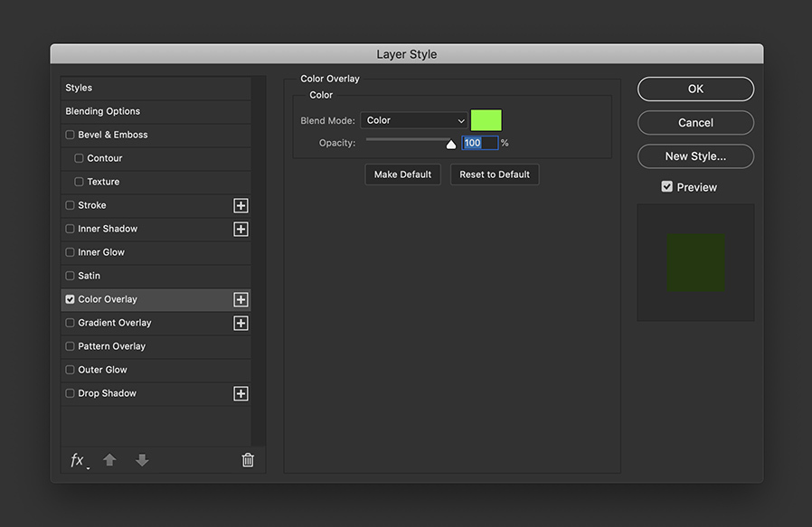The image size is (812, 527).
Task: Open the Styles section in the list
Action: [156, 88]
